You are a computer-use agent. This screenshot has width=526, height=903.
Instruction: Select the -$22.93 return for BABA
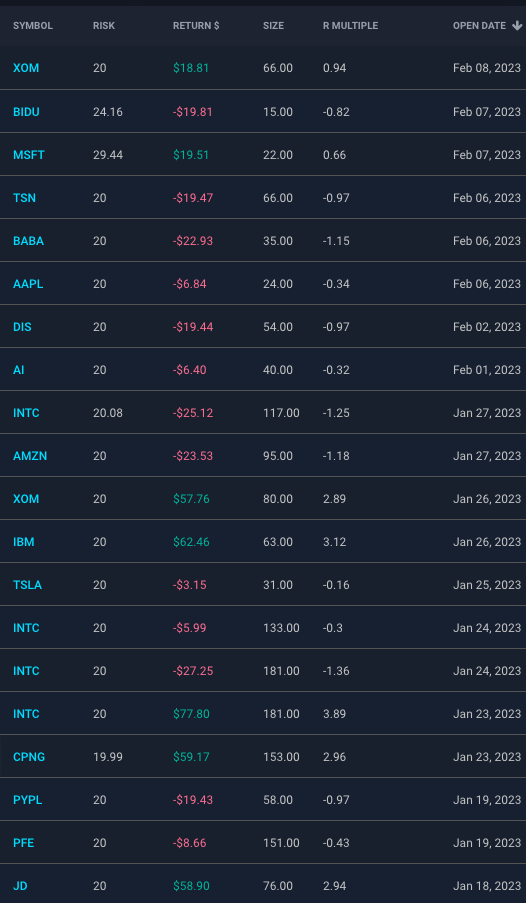coord(193,241)
